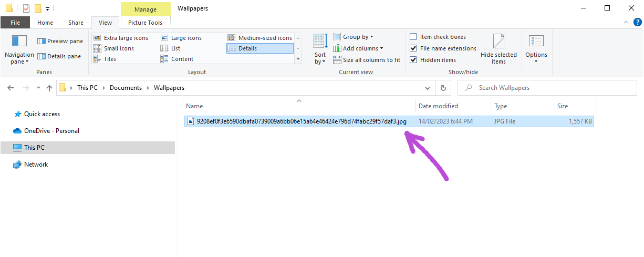Viewport: 644px width, 257px height.
Task: Uncheck File name extensions
Action: tap(413, 48)
